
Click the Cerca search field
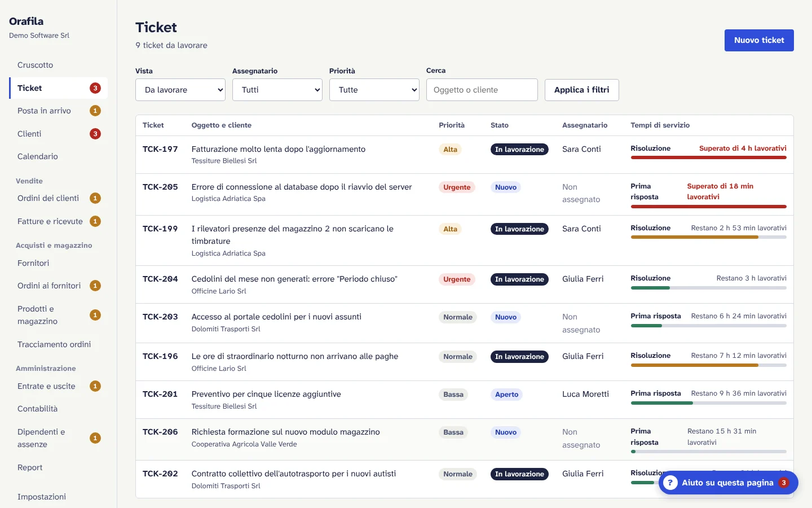482,90
